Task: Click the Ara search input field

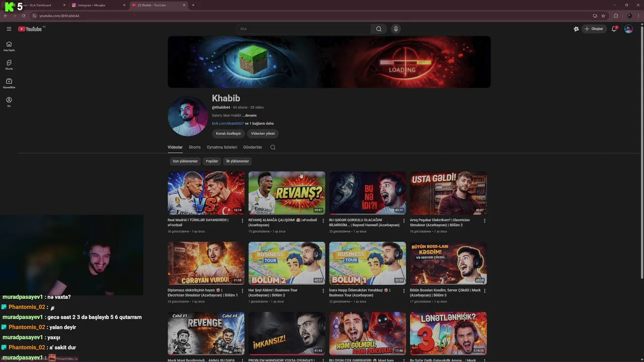Action: (303, 29)
